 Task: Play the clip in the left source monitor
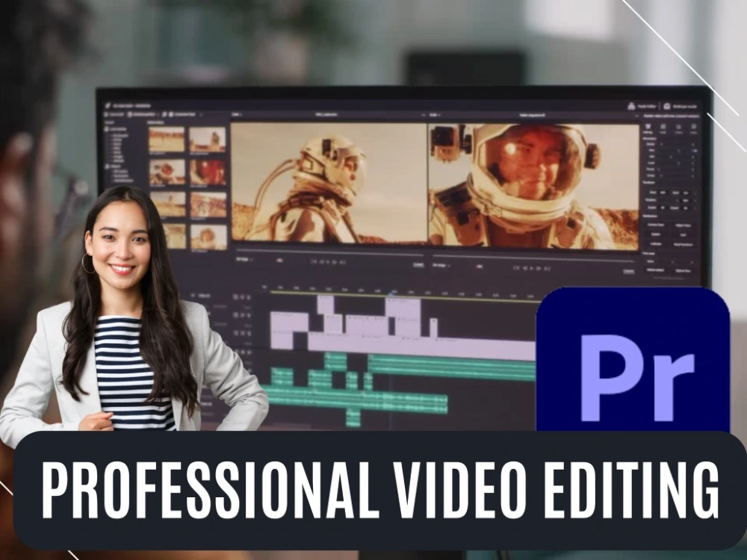pyautogui.click(x=328, y=262)
